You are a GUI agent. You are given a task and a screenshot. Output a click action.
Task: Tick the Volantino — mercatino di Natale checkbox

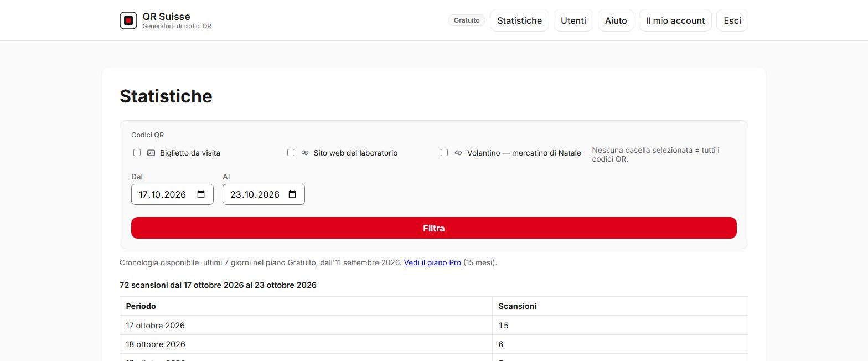click(x=444, y=153)
